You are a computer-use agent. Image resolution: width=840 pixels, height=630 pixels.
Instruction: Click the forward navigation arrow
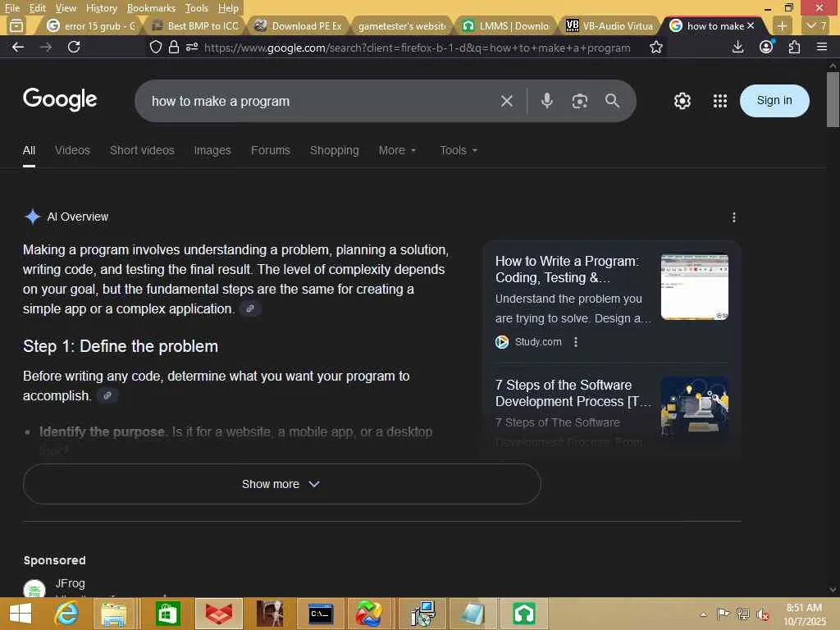(x=46, y=47)
